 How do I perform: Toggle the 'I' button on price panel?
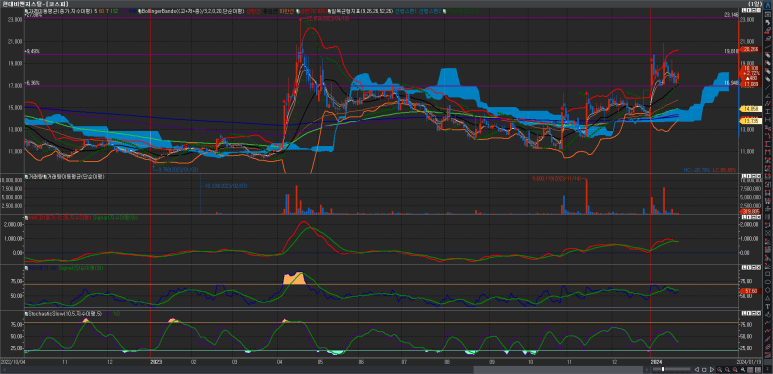pos(749,10)
